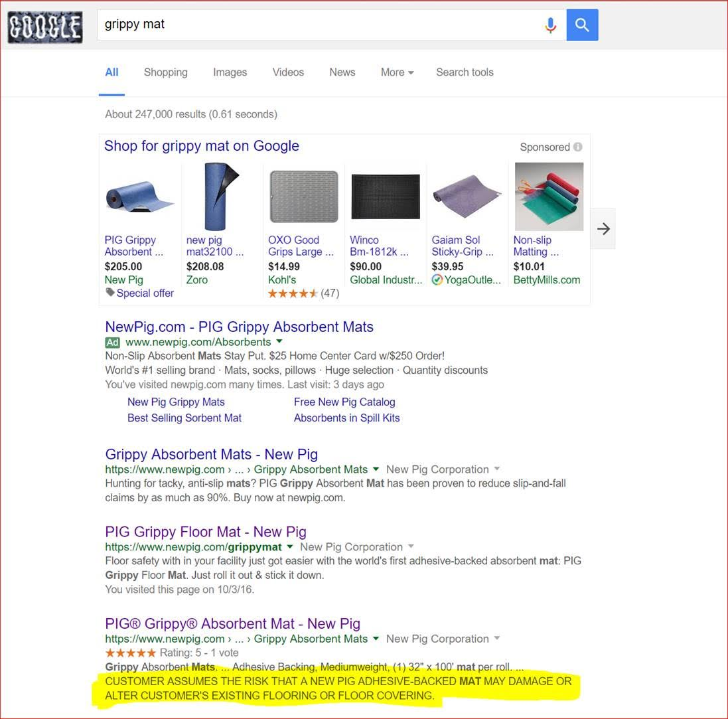
Task: Open the Free New Pig Catalog sitelink
Action: tap(344, 402)
